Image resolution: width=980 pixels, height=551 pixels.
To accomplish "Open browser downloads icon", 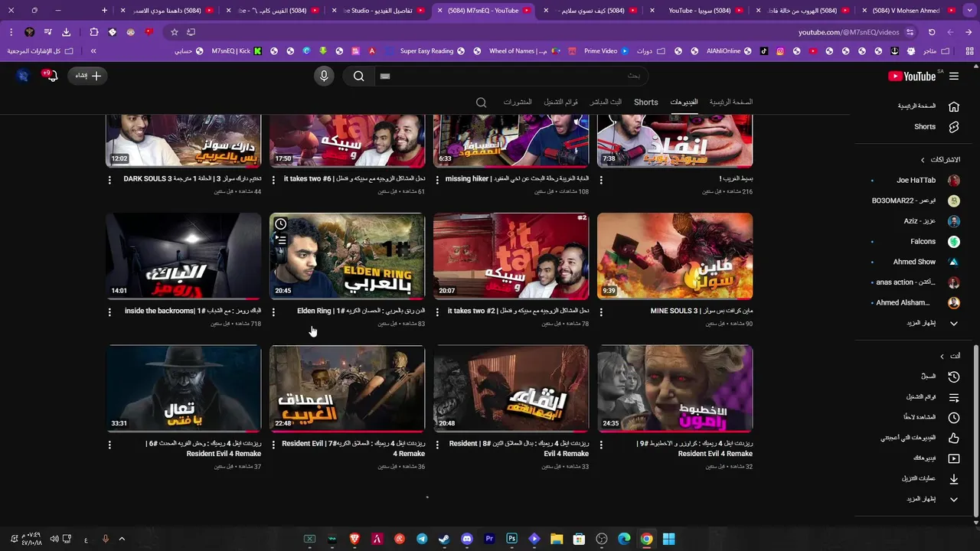I will pos(66,32).
